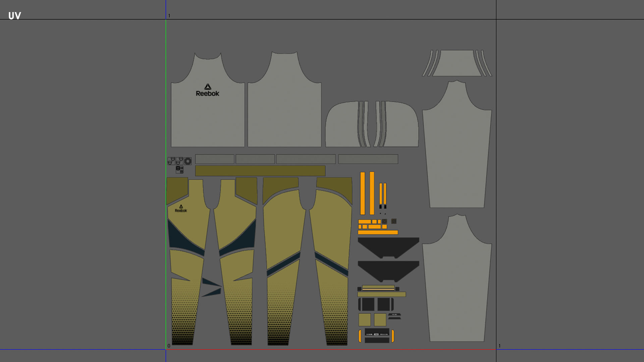Select the rightmost grey rectangular strip
Viewport: 644px width, 362px height.
point(368,159)
